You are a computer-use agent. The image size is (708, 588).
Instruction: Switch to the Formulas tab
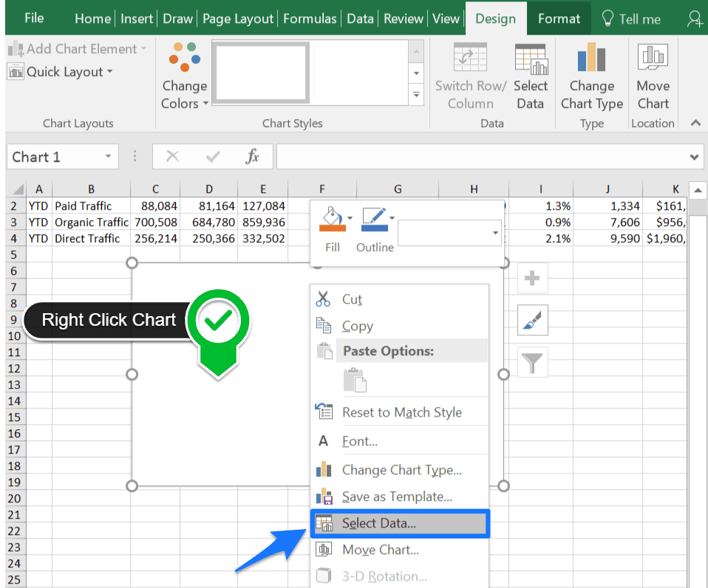click(x=310, y=18)
